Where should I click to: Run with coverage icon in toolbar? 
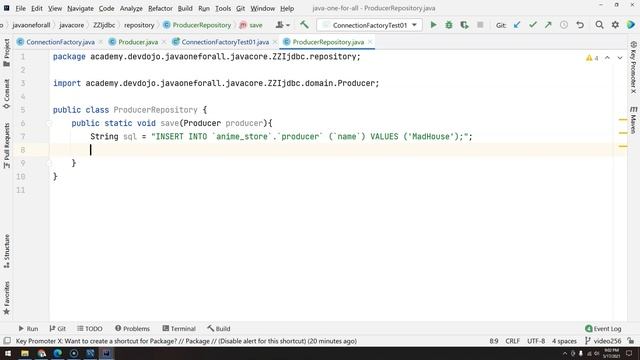[464, 25]
